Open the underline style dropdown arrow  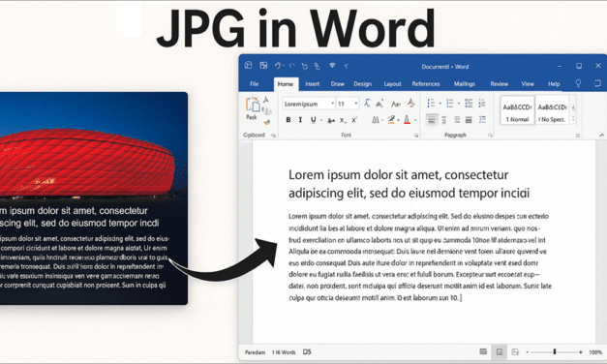[x=320, y=120]
